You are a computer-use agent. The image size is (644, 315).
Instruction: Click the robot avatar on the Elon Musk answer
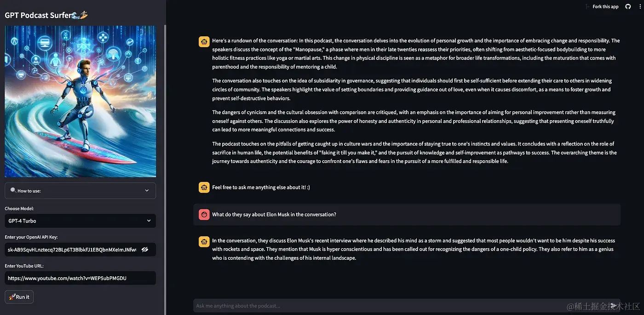click(x=204, y=241)
